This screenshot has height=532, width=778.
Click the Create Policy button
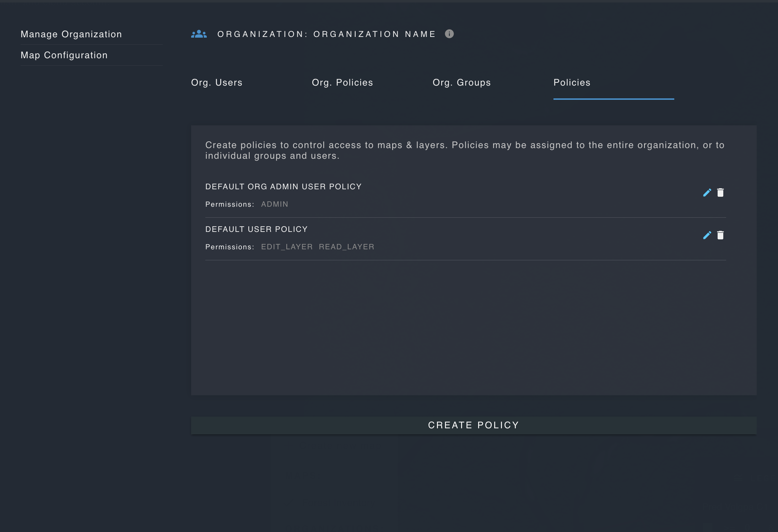click(x=474, y=425)
